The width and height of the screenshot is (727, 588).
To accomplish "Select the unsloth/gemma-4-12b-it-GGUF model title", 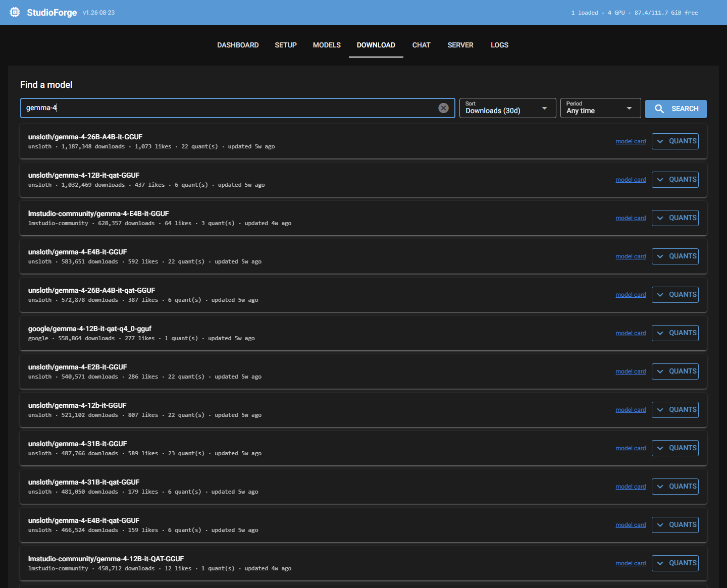I will (x=77, y=405).
